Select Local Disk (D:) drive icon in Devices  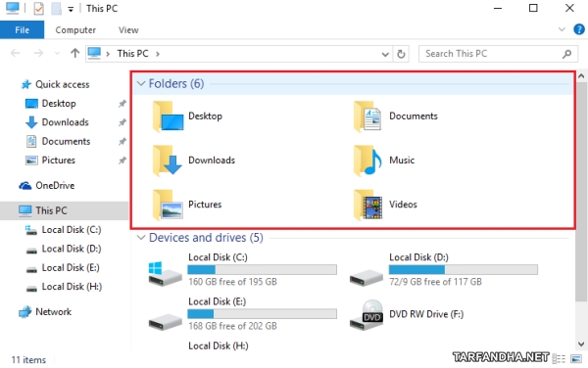click(367, 278)
